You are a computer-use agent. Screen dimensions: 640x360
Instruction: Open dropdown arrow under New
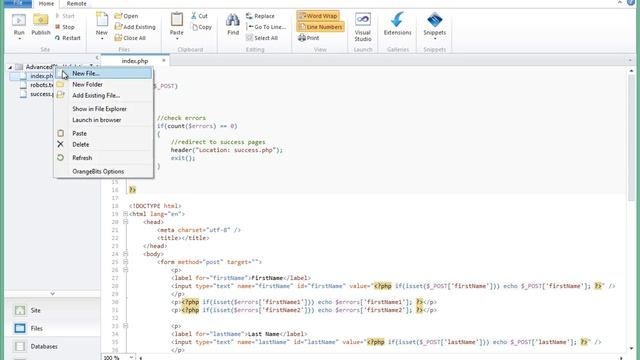coord(102,39)
